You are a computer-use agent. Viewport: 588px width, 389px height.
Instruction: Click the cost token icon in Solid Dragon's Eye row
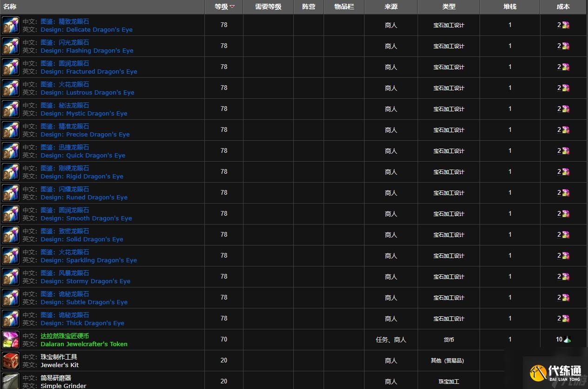point(566,235)
